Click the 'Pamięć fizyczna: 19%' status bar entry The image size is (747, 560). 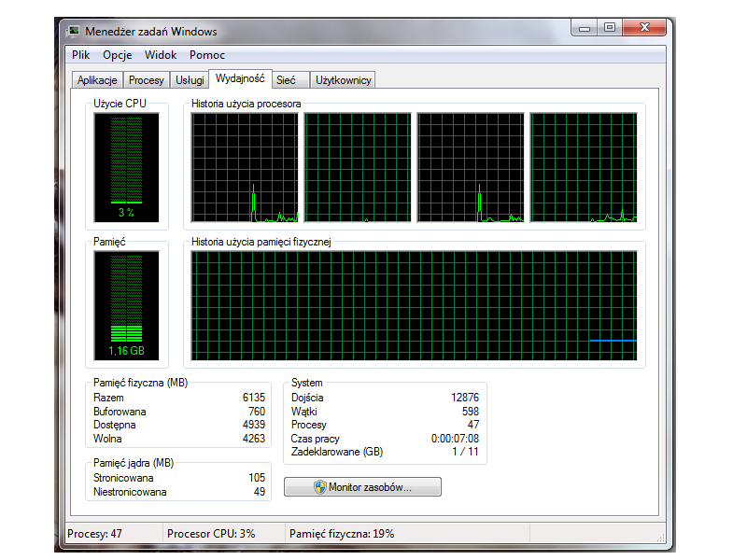342,534
